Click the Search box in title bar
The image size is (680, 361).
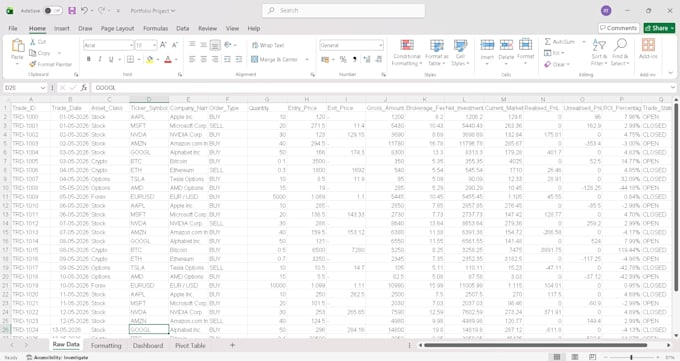(x=343, y=10)
